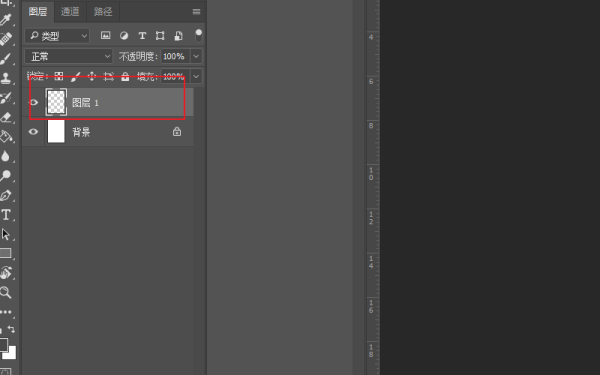Open the 类型 filter type dropdown
The height and width of the screenshot is (375, 600).
point(57,36)
